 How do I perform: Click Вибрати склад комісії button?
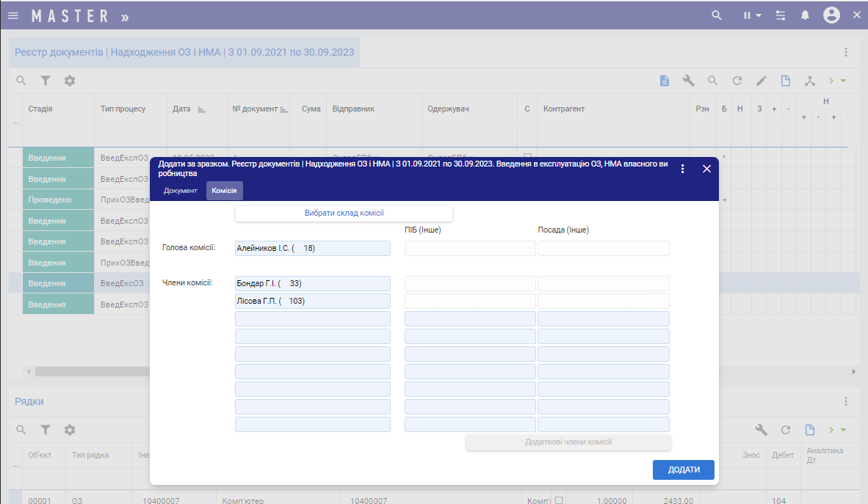344,213
